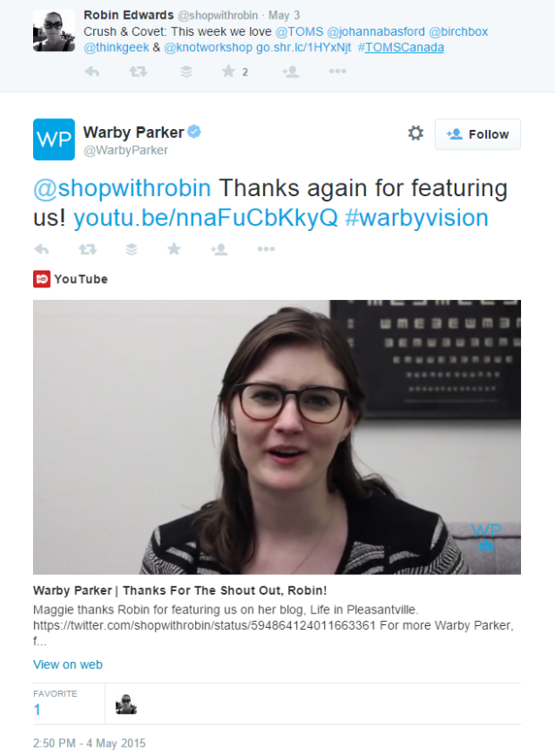View the user avatar who favorited the tweet
Image resolution: width=555 pixels, height=756 pixels.
click(126, 704)
